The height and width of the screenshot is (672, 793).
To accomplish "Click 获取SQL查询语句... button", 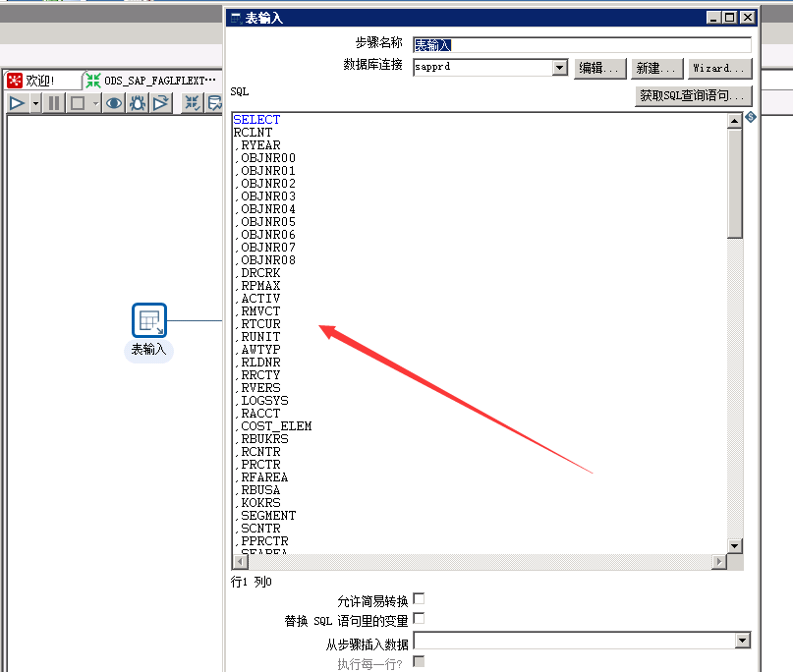I will click(x=693, y=95).
